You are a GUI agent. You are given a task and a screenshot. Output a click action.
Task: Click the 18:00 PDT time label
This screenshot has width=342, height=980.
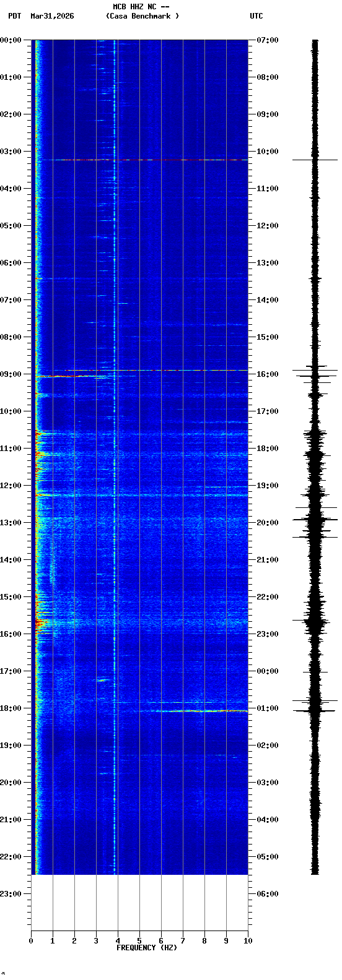tap(11, 708)
